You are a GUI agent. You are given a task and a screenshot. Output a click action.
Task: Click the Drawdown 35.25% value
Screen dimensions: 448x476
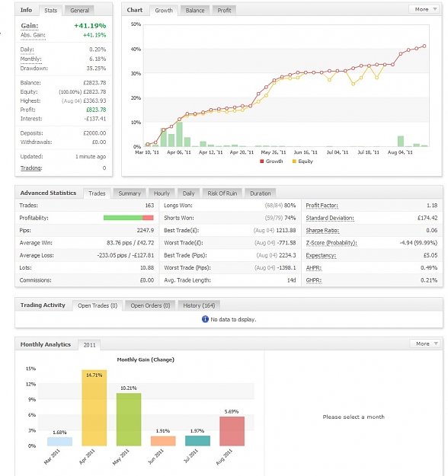point(96,69)
